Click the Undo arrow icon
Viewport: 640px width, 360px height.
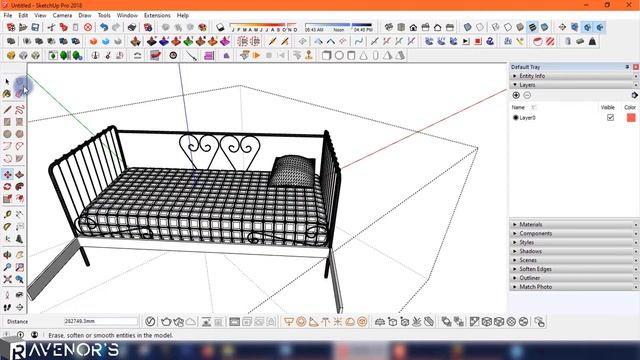(x=104, y=27)
